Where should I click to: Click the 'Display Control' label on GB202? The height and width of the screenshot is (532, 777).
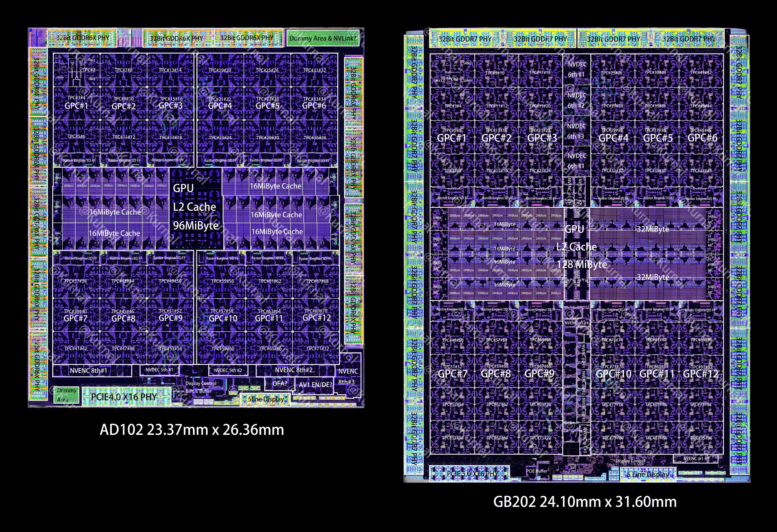[x=631, y=461]
